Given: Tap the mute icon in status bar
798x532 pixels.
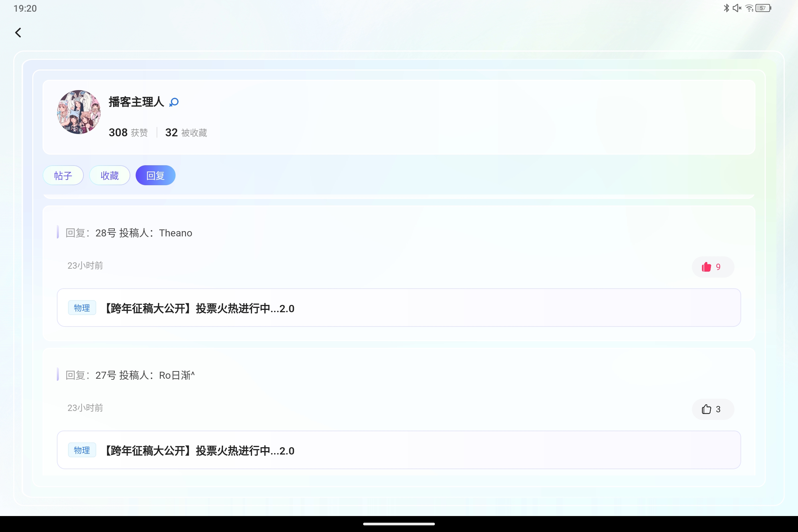Looking at the screenshot, I should [x=736, y=7].
